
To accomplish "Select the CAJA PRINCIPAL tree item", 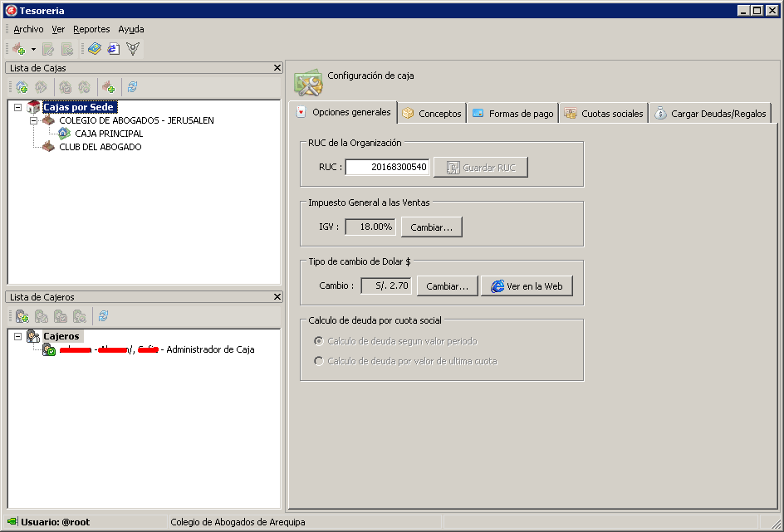I will click(x=109, y=134).
